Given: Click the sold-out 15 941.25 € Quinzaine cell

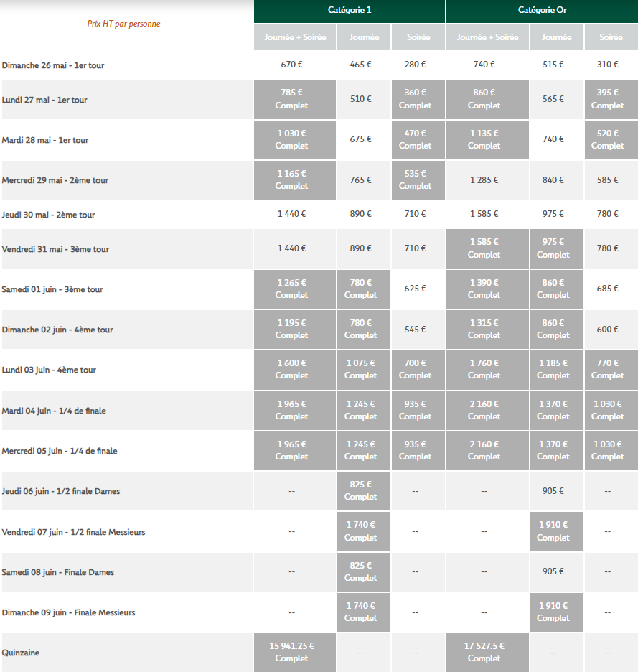Looking at the screenshot, I should 291,652.
